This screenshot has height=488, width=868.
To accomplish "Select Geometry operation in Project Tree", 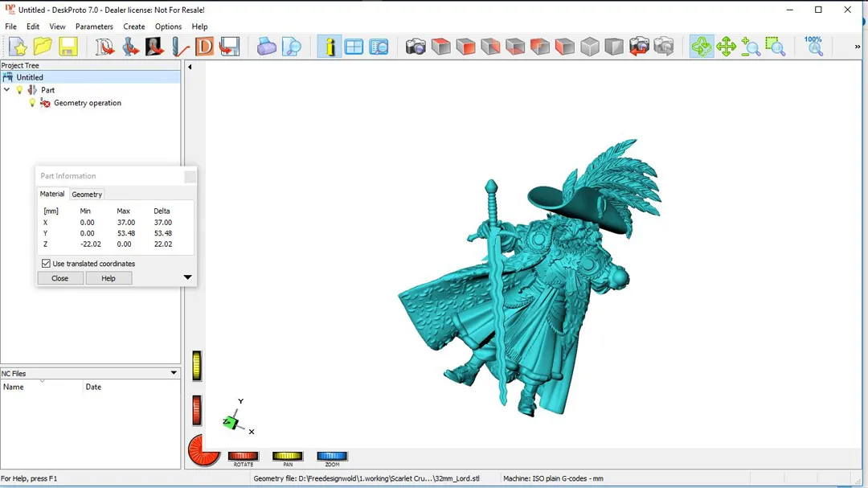I will (88, 103).
